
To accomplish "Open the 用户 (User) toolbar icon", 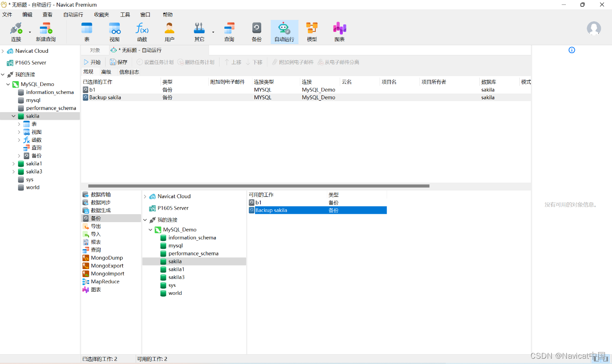I will coord(169,32).
